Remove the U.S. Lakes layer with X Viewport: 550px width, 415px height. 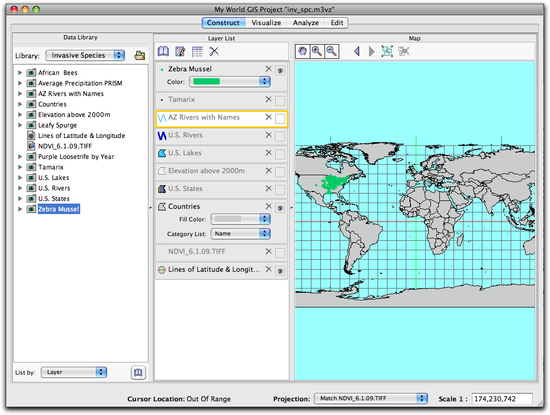click(268, 153)
